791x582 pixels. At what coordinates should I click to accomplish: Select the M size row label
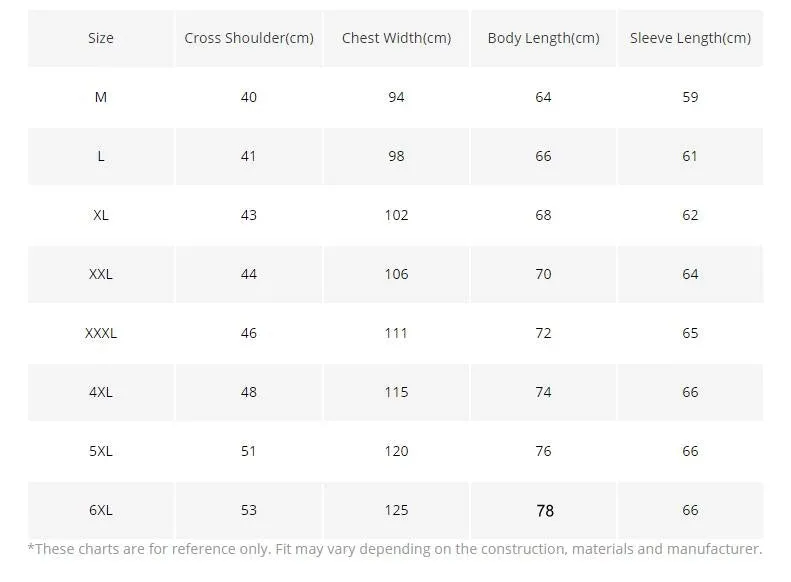click(x=101, y=97)
